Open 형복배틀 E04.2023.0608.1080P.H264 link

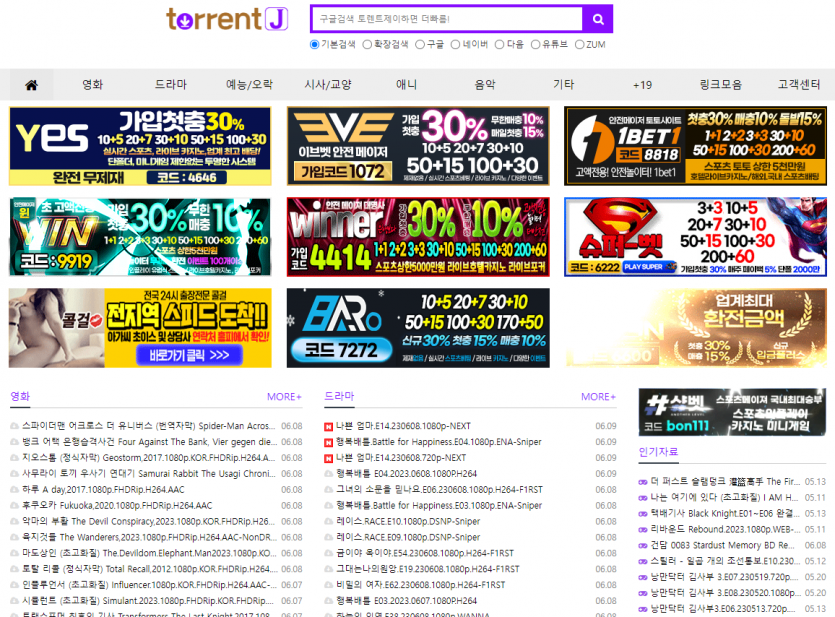(x=406, y=474)
